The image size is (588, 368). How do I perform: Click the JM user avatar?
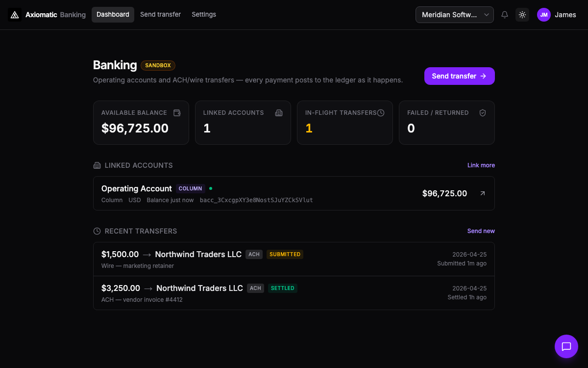click(x=544, y=15)
